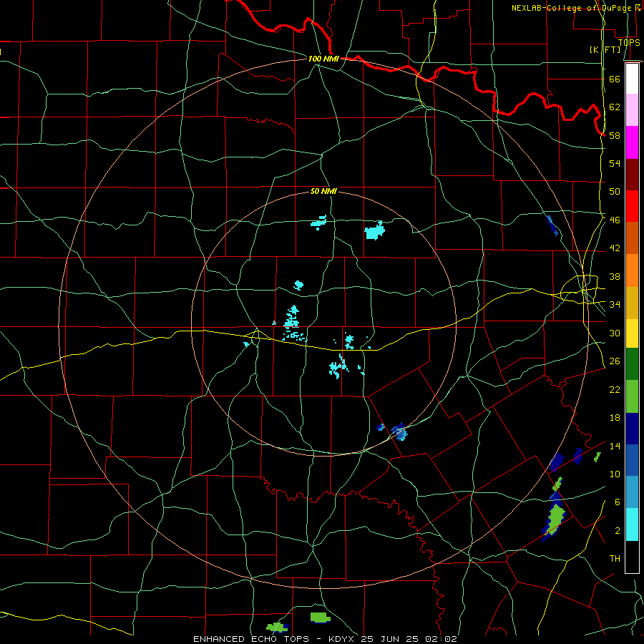
Task: Click the legend value '34'
Action: click(x=615, y=304)
